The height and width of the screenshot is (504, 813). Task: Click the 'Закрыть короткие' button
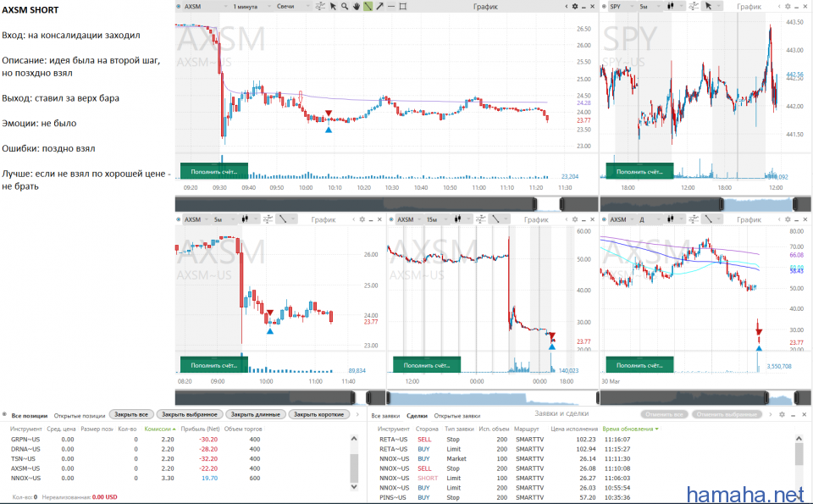(318, 414)
